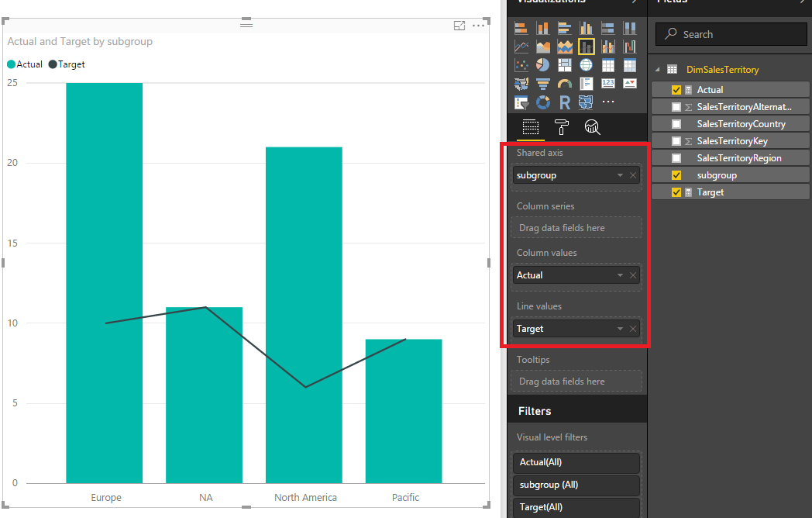Collapse the DimSalesTerritory table

click(x=658, y=70)
